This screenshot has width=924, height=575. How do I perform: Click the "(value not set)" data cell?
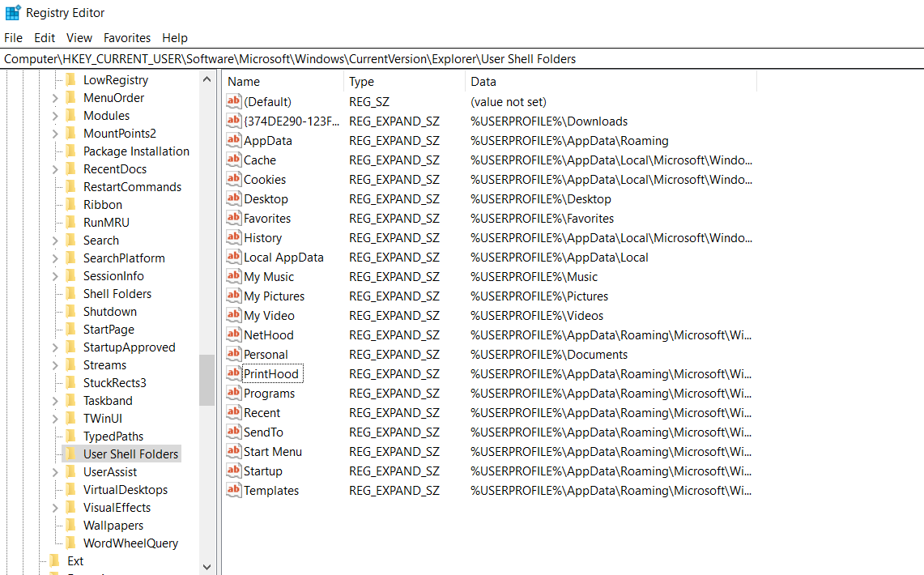pos(508,101)
